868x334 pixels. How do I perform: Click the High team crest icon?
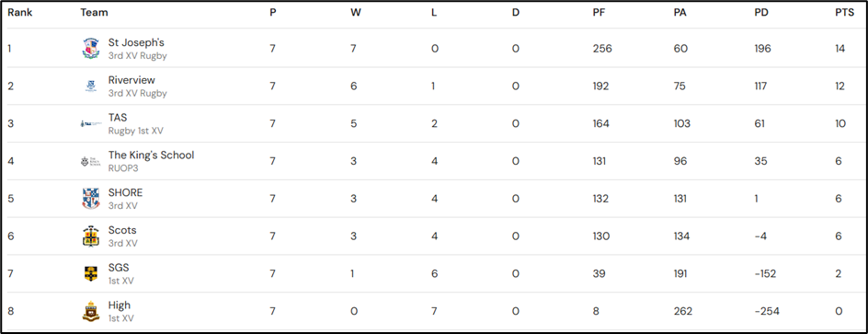click(x=91, y=311)
